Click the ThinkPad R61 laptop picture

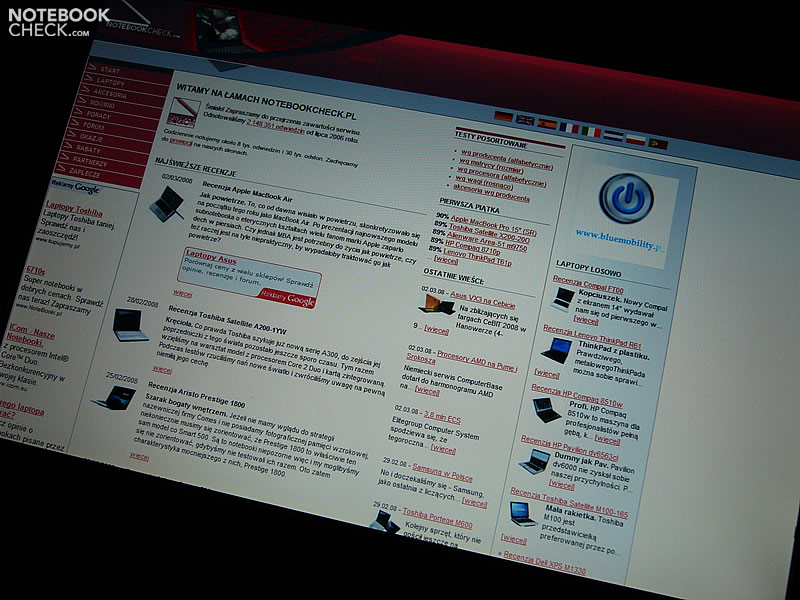[557, 351]
